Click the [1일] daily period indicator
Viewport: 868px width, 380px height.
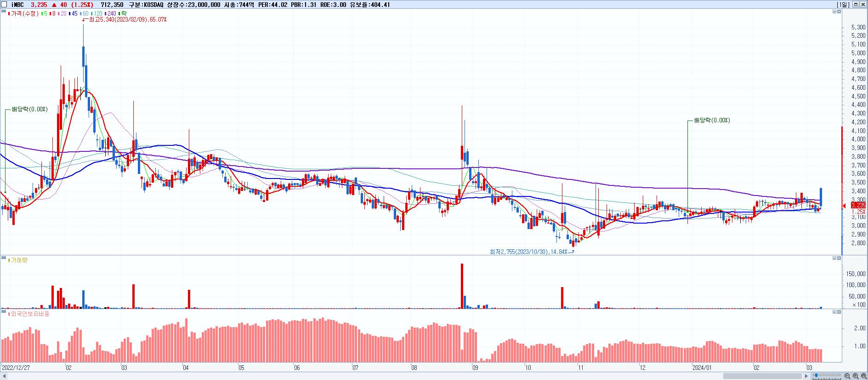(x=843, y=4)
